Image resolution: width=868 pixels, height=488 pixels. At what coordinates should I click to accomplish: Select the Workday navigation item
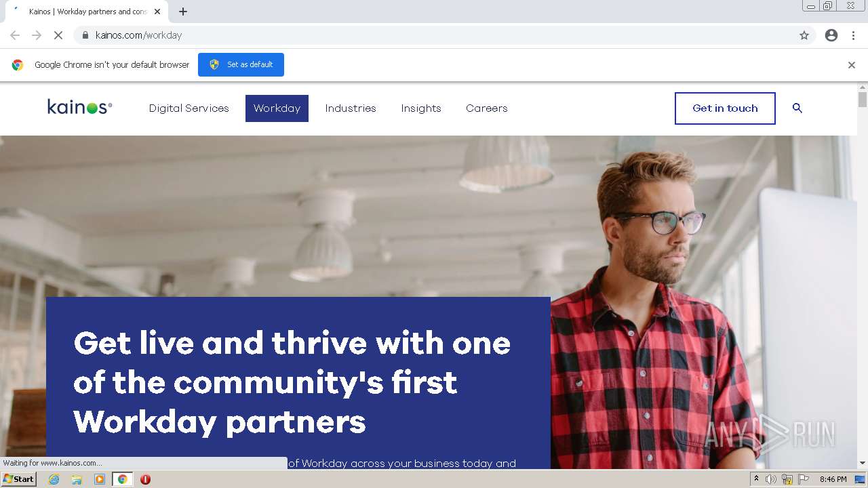[277, 108]
